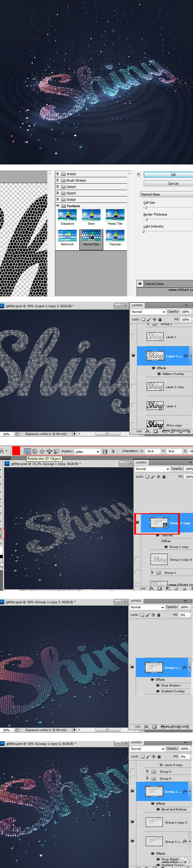Toggle Bevel and Emboss effect eye

pos(158,809)
